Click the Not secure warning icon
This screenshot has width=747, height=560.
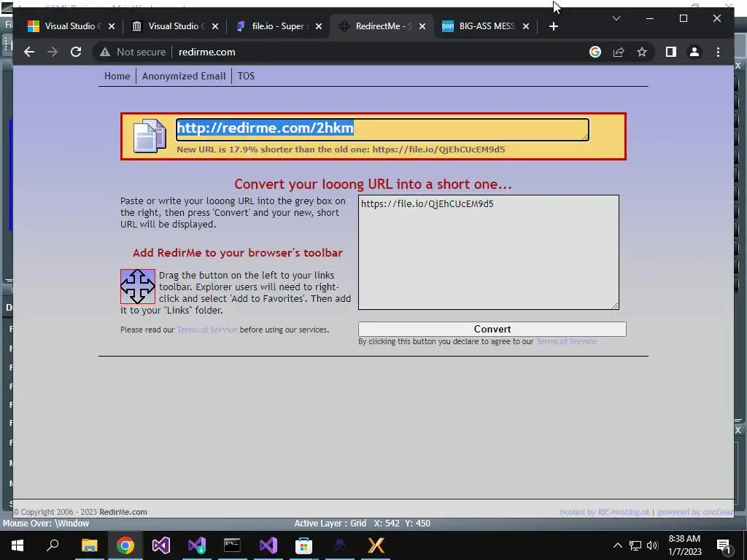105,52
